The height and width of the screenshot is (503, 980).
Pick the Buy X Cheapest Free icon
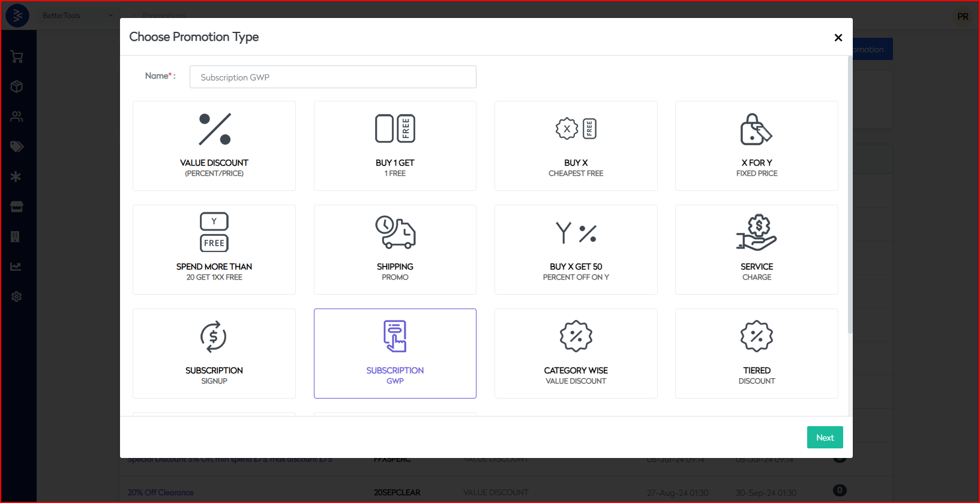pyautogui.click(x=576, y=128)
